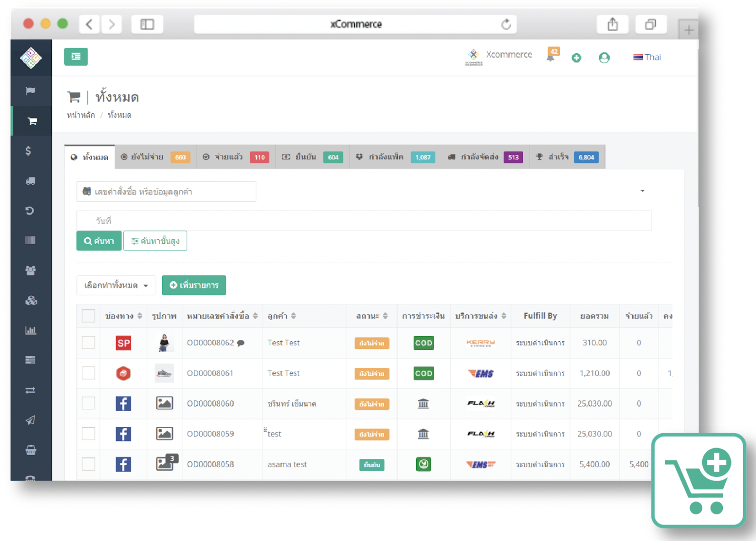Open the เลือกทำทั้งหมด bulk action dropdown

115,285
